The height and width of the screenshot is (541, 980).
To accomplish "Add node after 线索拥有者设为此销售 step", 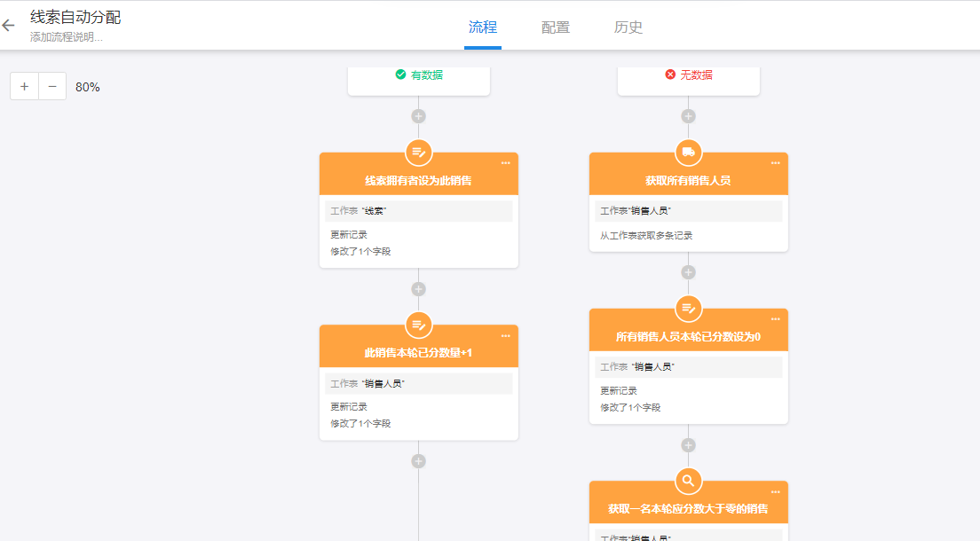I will pyautogui.click(x=419, y=289).
